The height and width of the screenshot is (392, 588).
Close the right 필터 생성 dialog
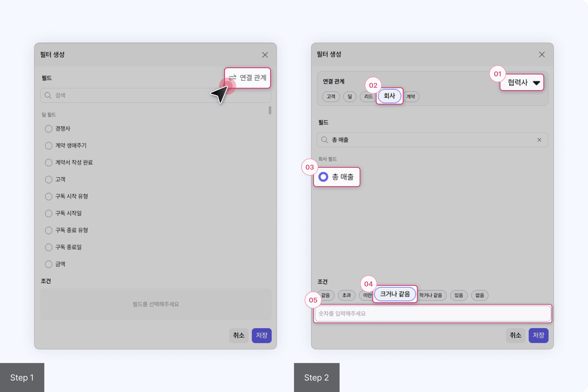[x=542, y=55]
